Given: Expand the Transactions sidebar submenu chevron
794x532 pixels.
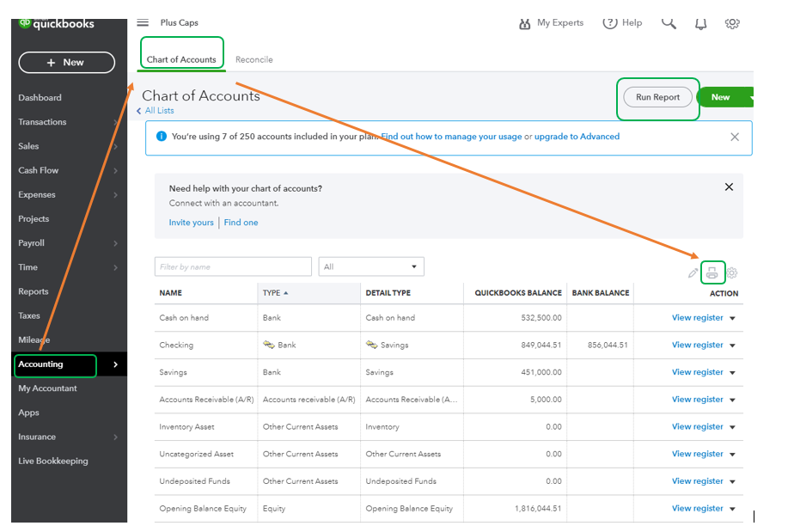Looking at the screenshot, I should click(115, 122).
